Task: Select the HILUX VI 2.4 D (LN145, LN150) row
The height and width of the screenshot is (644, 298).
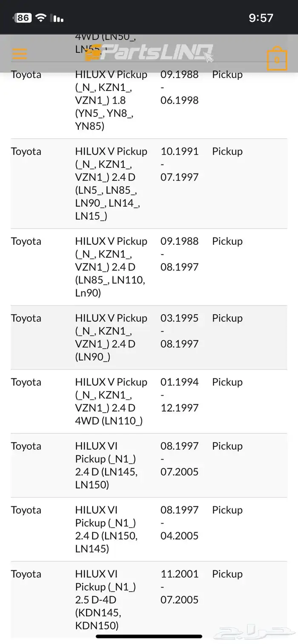Action: (x=149, y=465)
